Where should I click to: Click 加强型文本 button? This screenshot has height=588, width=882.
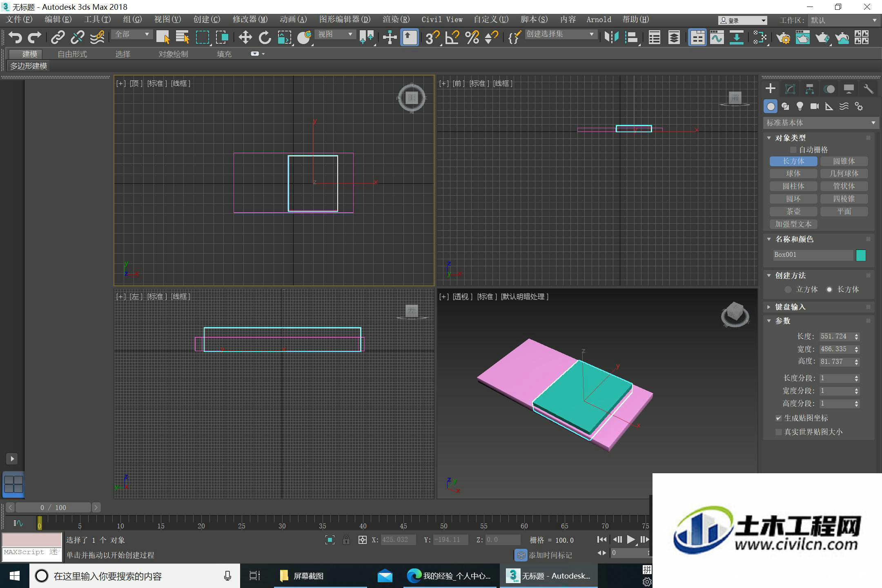click(793, 224)
